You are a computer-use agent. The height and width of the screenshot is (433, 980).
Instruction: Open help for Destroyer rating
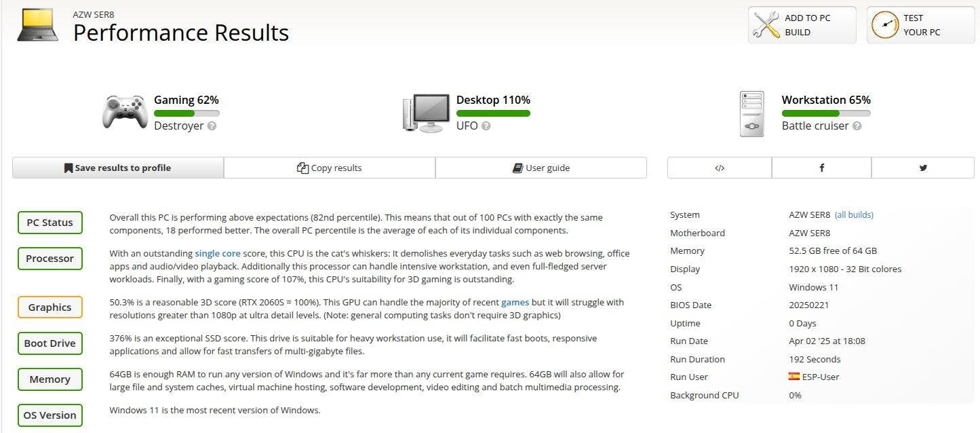(212, 126)
